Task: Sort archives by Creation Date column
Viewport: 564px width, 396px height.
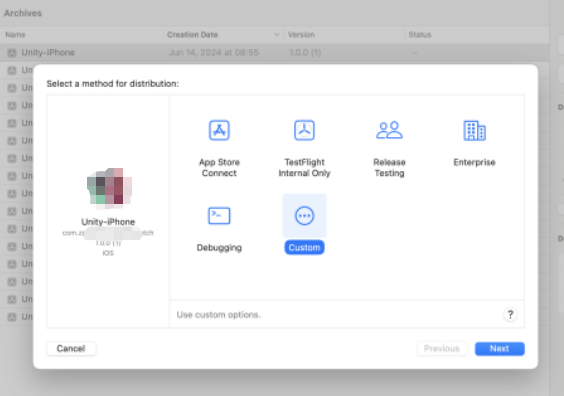Action: tap(223, 35)
